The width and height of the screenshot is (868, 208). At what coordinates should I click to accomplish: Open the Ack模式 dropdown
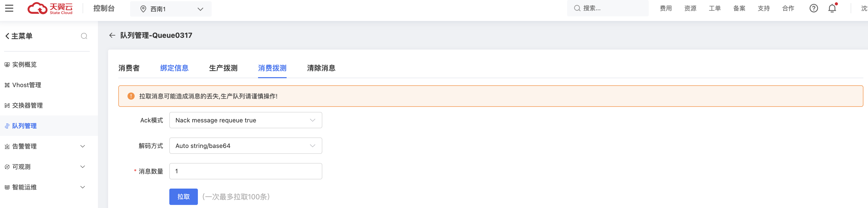[246, 120]
